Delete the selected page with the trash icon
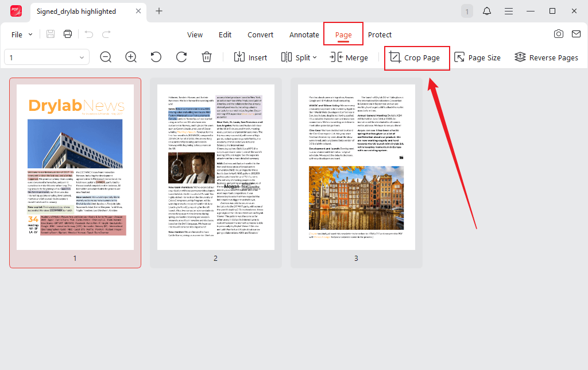 point(207,57)
